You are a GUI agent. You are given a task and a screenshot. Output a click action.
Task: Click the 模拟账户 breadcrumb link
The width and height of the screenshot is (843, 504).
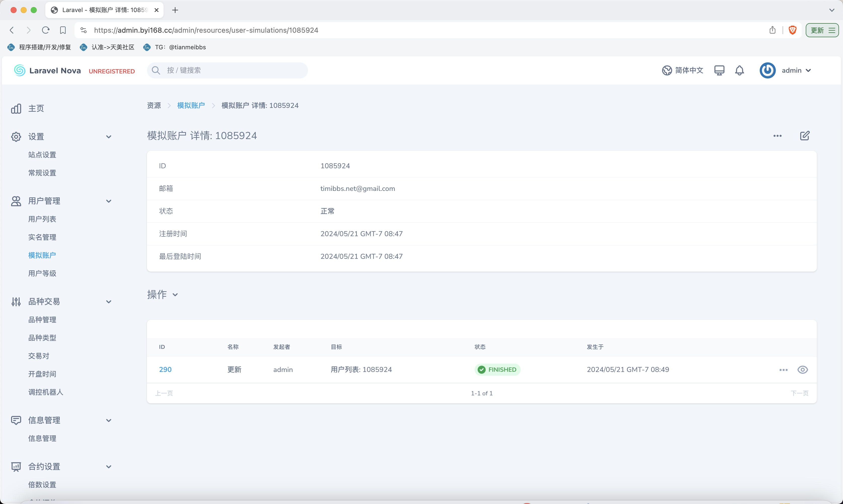click(x=191, y=106)
